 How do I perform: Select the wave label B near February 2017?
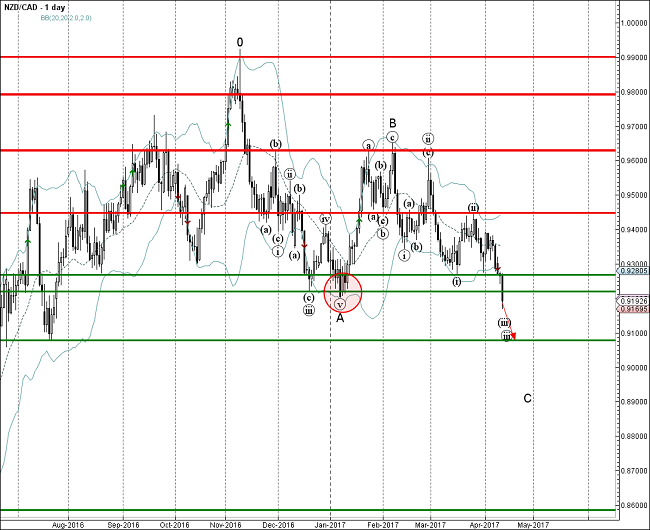coord(393,123)
